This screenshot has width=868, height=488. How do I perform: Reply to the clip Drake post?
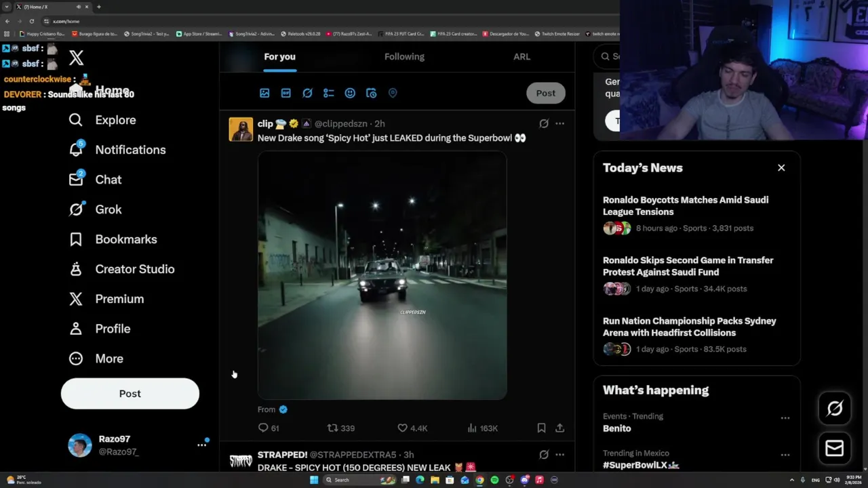269,428
